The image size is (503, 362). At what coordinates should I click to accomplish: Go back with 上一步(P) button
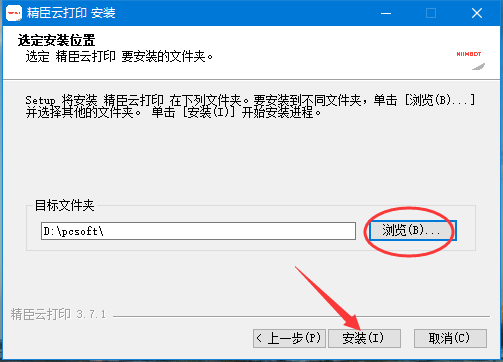pos(289,338)
